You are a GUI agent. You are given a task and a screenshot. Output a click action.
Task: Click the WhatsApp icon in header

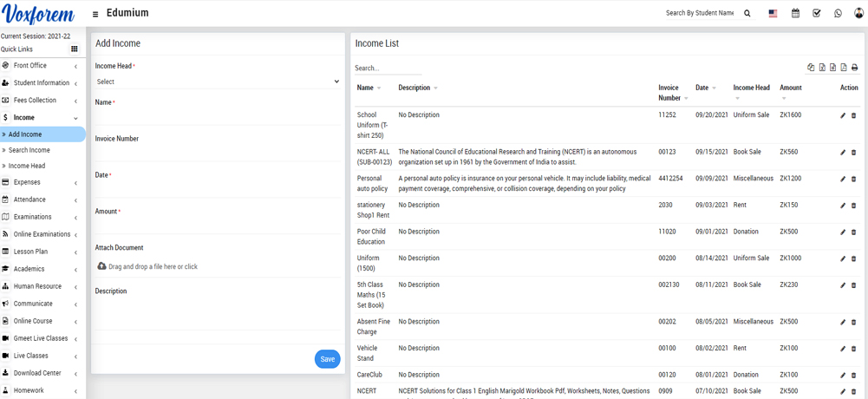tap(838, 14)
